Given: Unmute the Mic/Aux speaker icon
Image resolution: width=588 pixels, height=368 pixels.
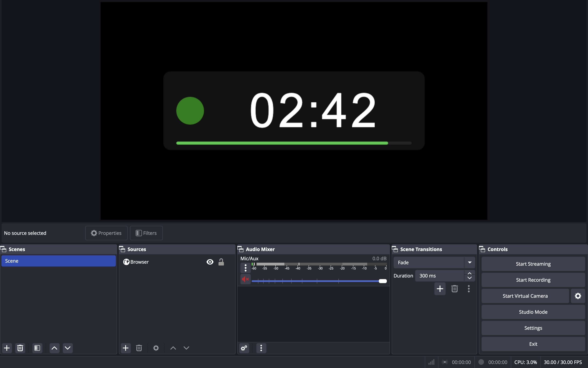Looking at the screenshot, I should 246,279.
